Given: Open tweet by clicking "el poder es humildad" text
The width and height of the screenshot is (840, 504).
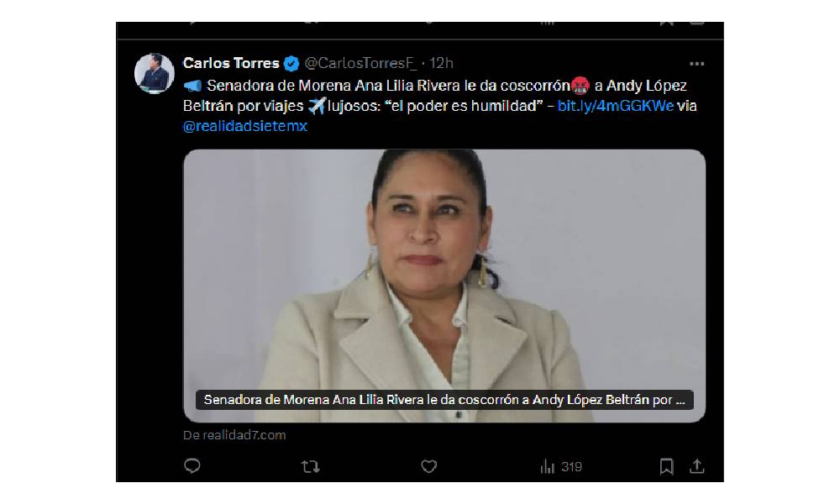Looking at the screenshot, I should [x=464, y=106].
